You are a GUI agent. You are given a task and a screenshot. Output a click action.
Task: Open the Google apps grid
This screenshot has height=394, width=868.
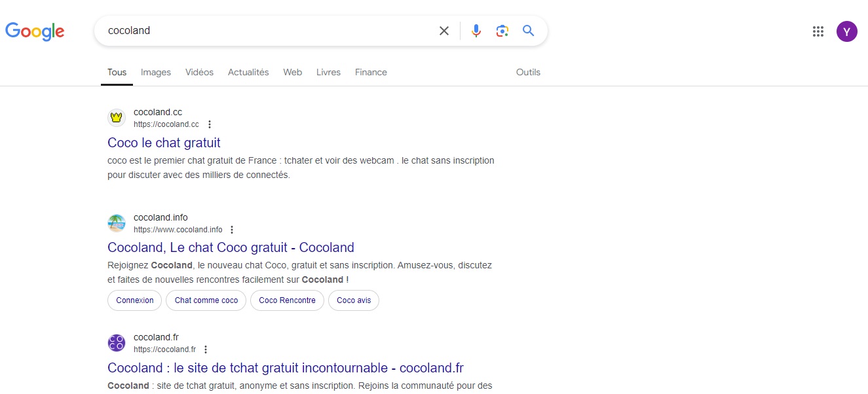818,31
